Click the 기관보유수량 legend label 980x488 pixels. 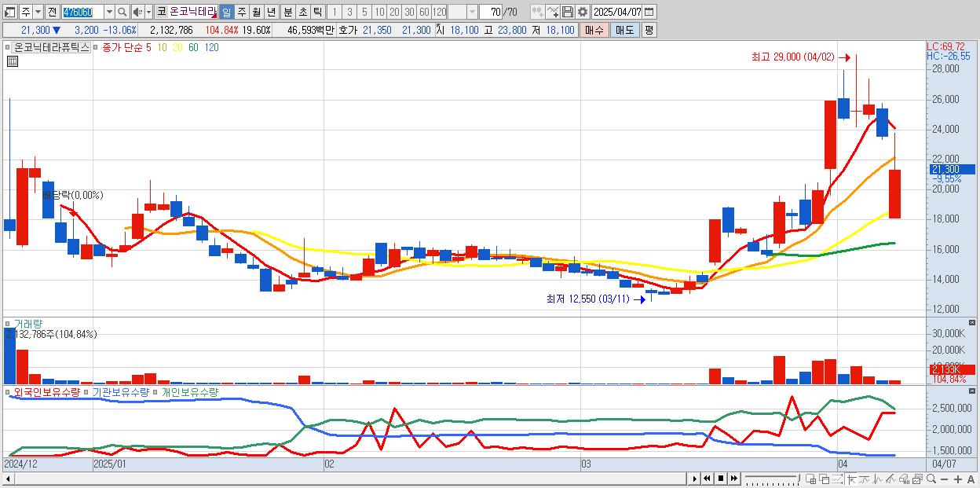120,391
